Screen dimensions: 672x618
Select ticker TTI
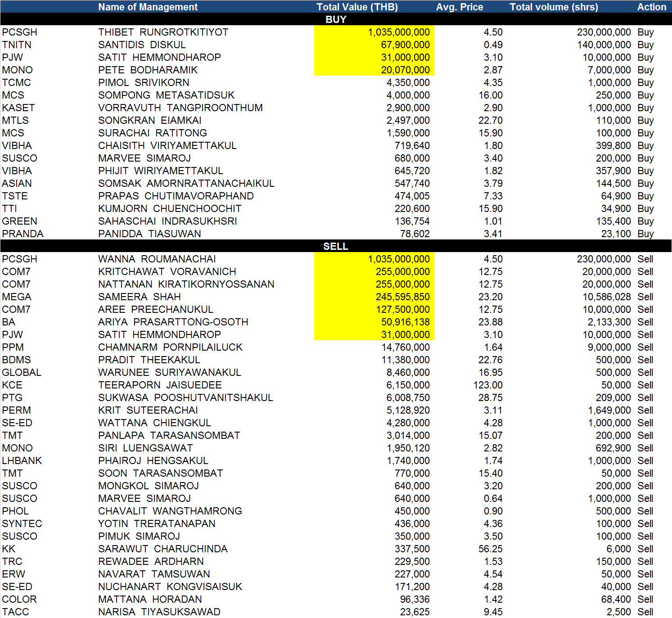pos(9,208)
